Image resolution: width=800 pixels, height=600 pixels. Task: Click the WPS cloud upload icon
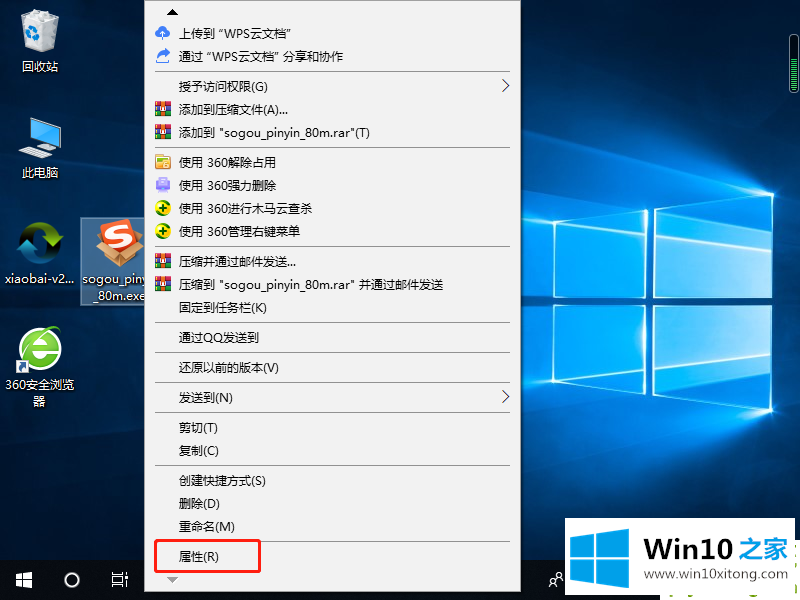point(163,34)
